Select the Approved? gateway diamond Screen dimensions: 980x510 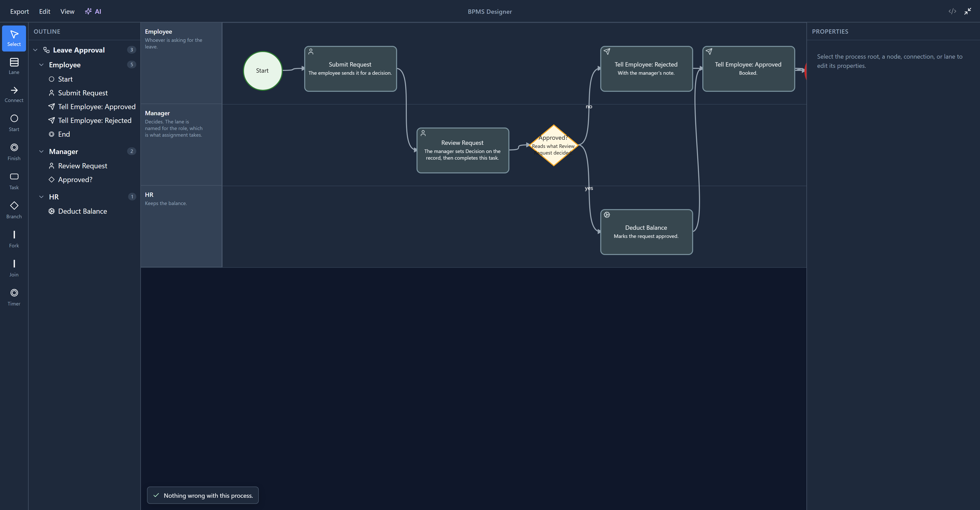[x=554, y=145]
